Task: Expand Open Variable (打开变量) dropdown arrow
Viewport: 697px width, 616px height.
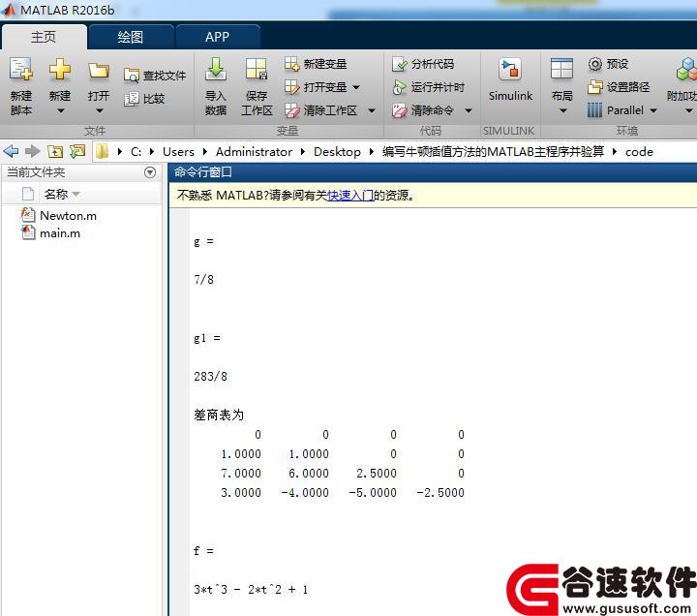Action: click(356, 87)
